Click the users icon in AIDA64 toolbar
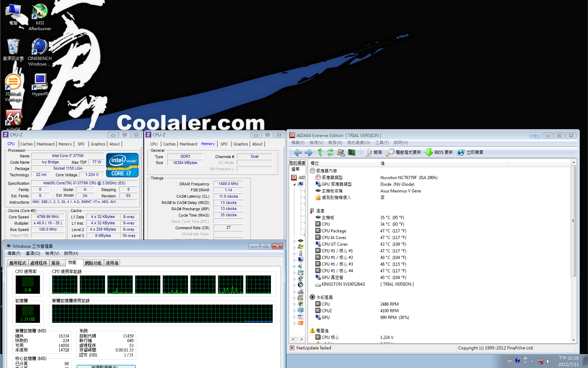Screen dimensions: 588x368 [x=341, y=152]
